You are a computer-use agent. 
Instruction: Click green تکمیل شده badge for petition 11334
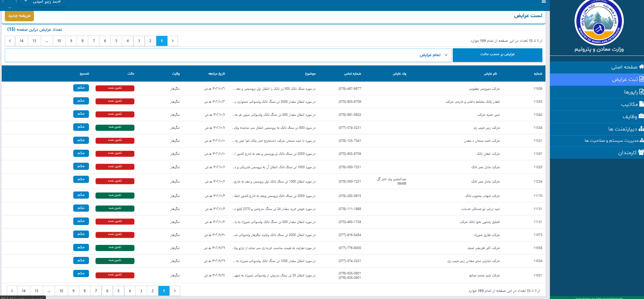click(115, 127)
